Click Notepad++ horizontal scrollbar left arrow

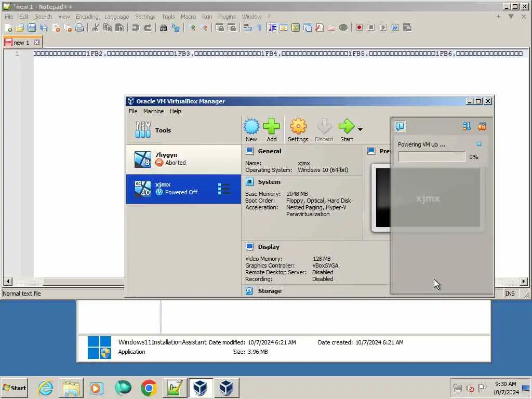coord(7,281)
